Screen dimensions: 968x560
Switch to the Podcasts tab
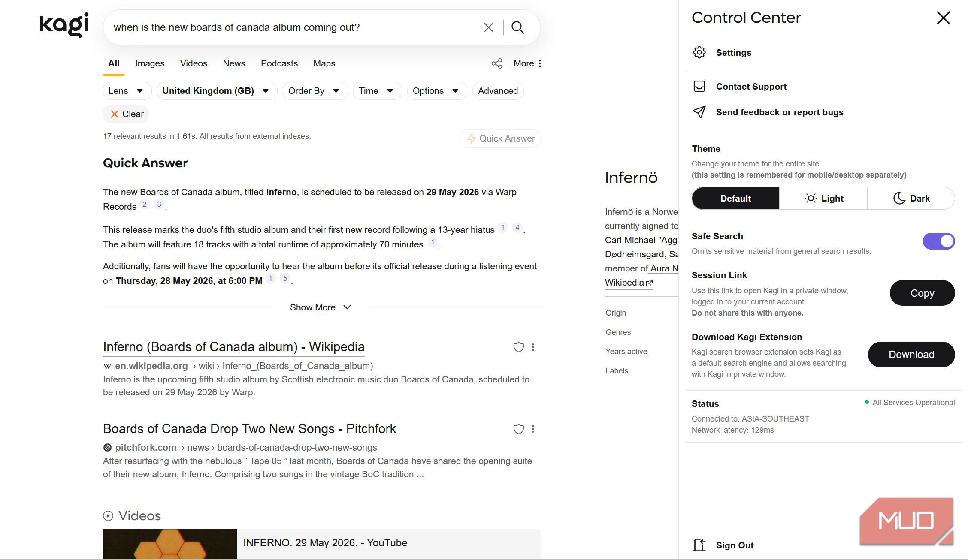pos(279,63)
